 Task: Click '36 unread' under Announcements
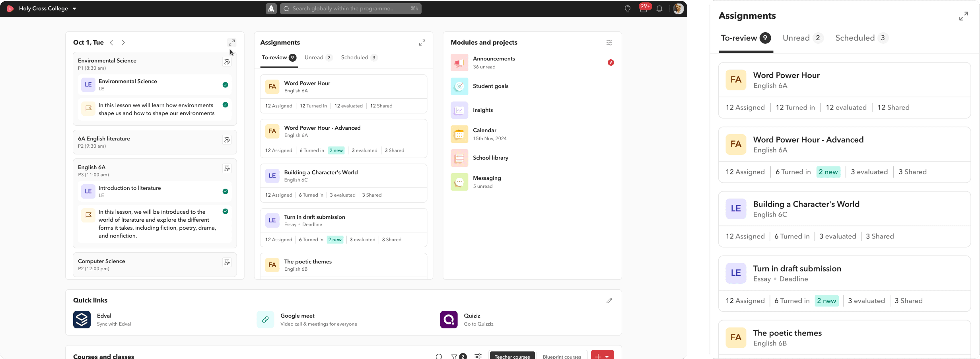(x=484, y=67)
